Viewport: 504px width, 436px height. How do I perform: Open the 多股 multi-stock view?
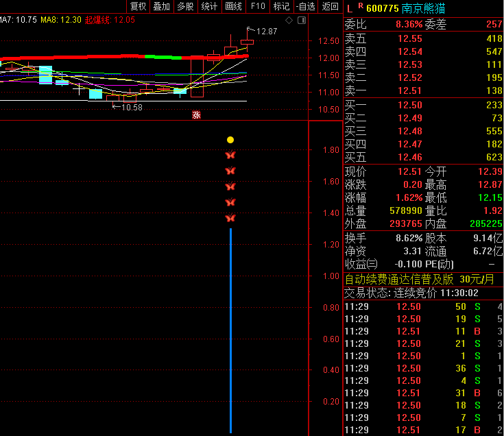[x=185, y=7]
